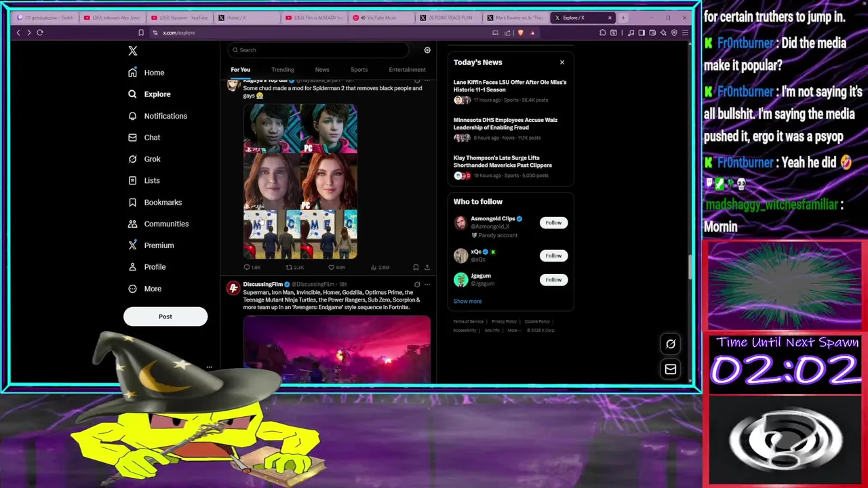Open the Spiderman 2 mod image collage
The height and width of the screenshot is (488, 868).
click(300, 181)
